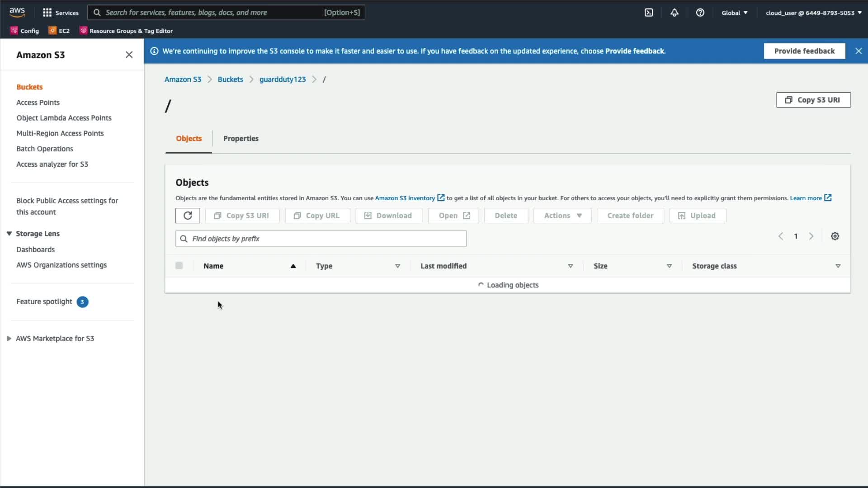868x488 pixels.
Task: Open Access Points in sidebar
Action: point(38,103)
